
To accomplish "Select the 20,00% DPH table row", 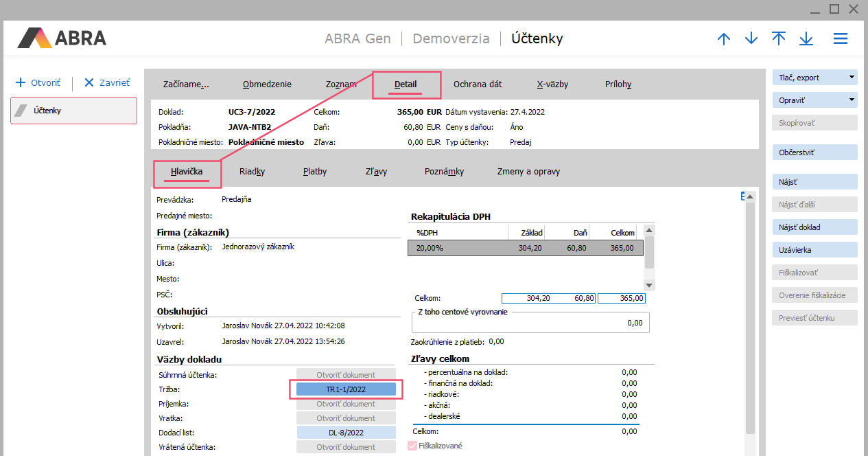I will pyautogui.click(x=525, y=248).
